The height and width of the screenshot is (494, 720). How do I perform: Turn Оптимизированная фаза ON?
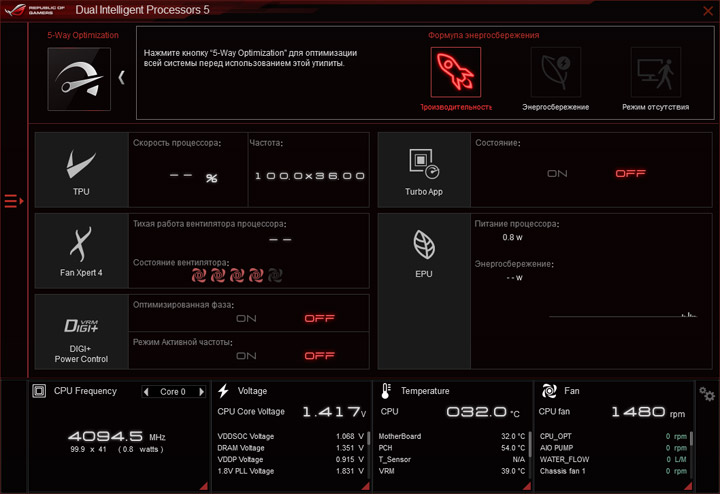[x=246, y=319]
